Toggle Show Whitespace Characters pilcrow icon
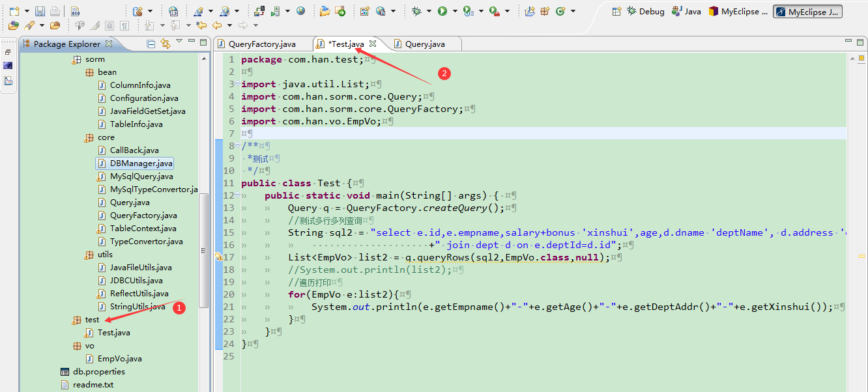The width and height of the screenshot is (868, 392). click(124, 25)
